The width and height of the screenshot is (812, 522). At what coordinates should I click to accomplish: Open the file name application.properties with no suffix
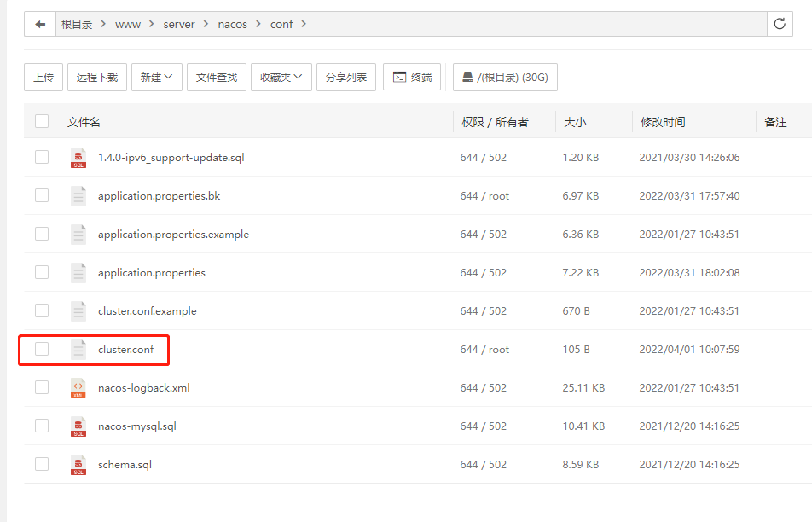152,273
